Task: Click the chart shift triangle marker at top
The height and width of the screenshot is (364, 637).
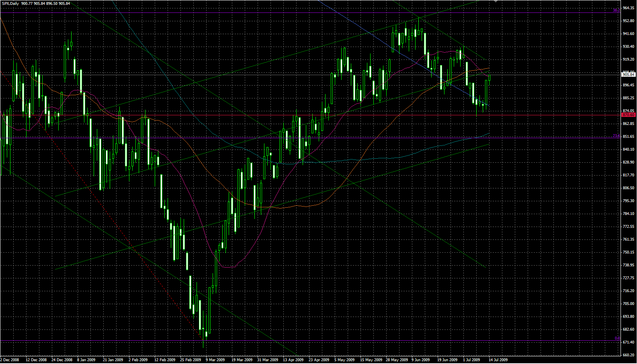Action: pyautogui.click(x=496, y=2)
